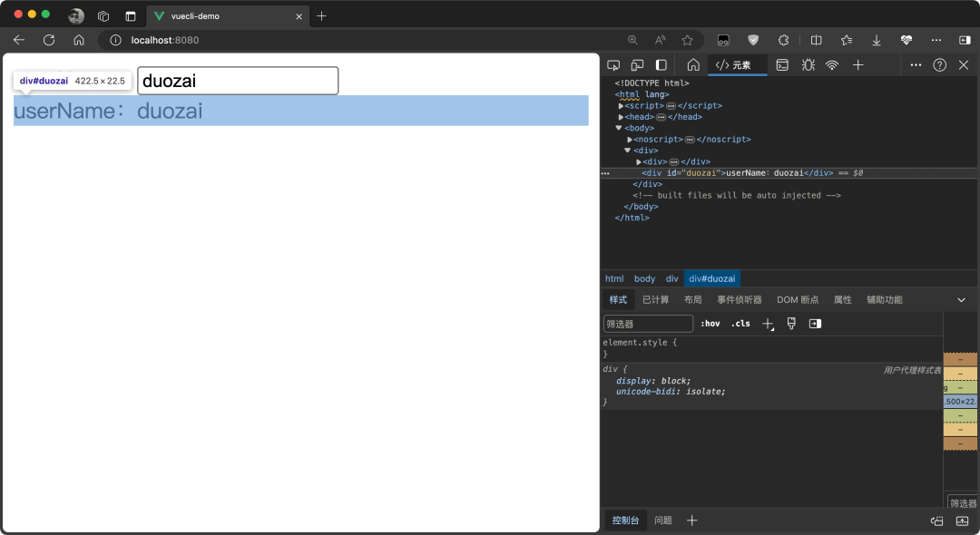Focus the 筛选器 styles filter field
This screenshot has width=980, height=535.
click(x=648, y=324)
